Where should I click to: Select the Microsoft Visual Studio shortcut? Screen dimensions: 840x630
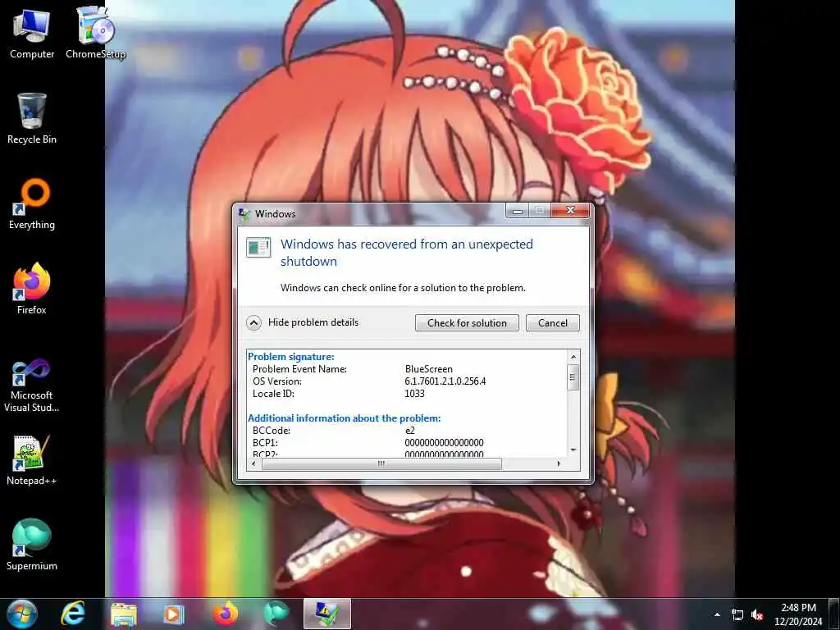coord(32,386)
